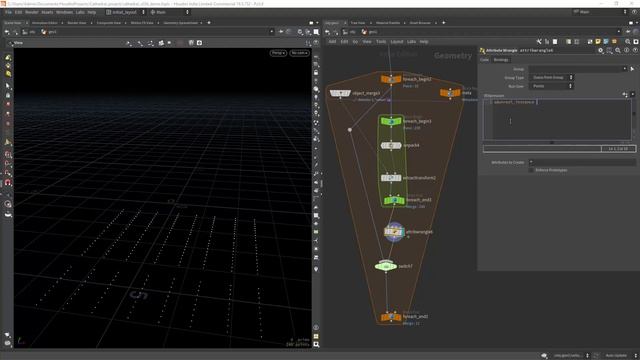640x360 pixels.
Task: Open the desktop layout dropdown
Action: click(x=125, y=12)
